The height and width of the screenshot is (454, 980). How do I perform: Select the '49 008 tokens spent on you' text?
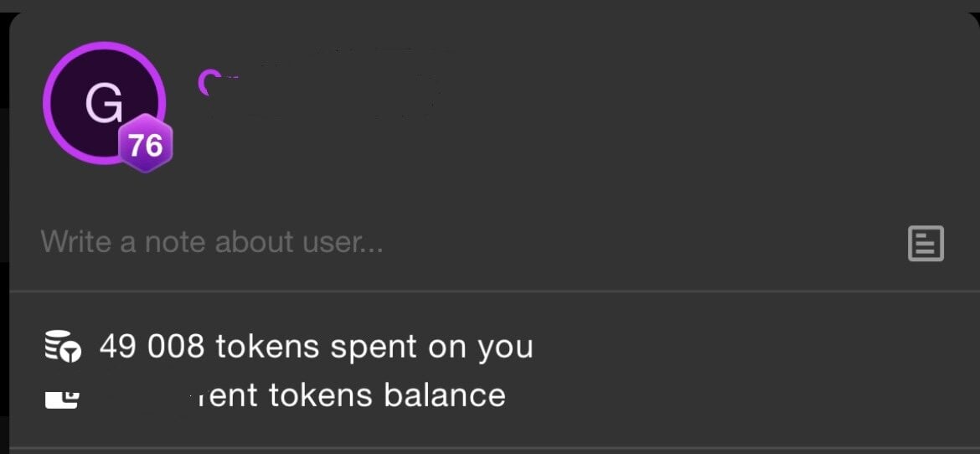pyautogui.click(x=316, y=346)
